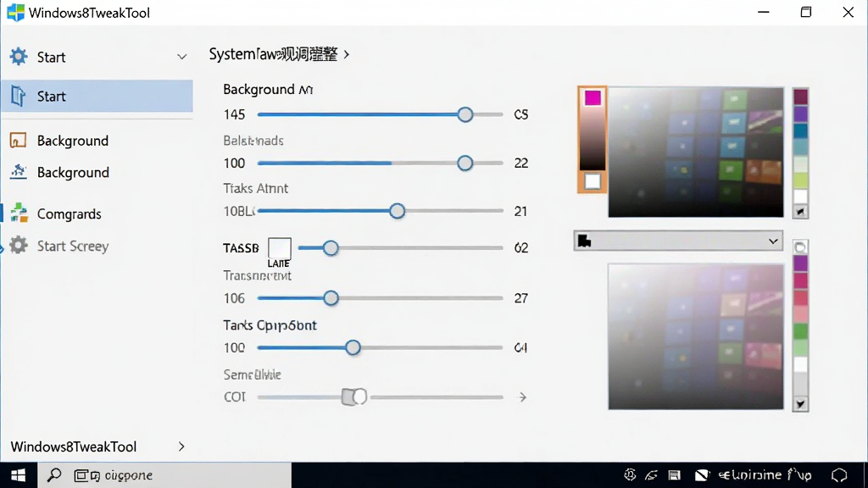Toggle the COI switch under Seme
868x488 pixels.
[354, 396]
